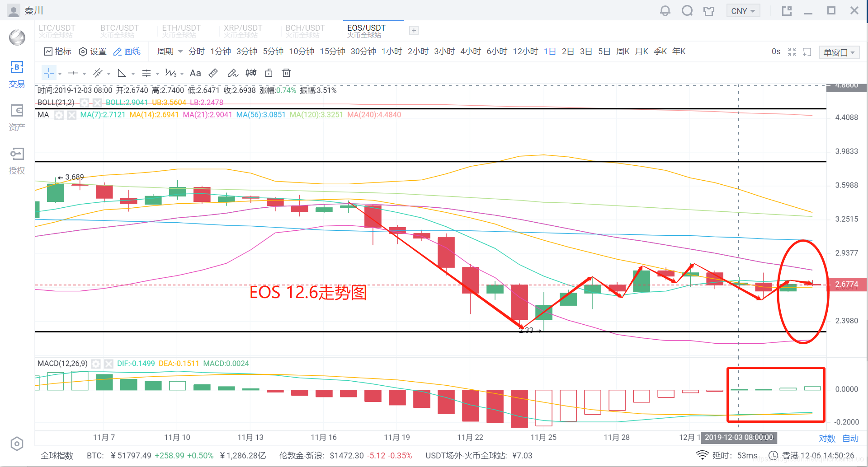
Task: Select the Aa text annotation tool
Action: tap(195, 73)
